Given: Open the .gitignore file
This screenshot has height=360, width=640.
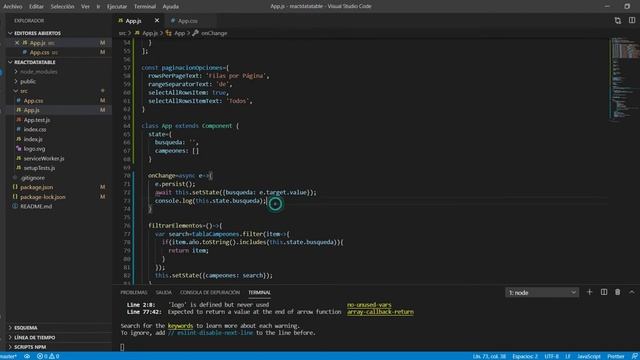Looking at the screenshot, I should (33, 178).
